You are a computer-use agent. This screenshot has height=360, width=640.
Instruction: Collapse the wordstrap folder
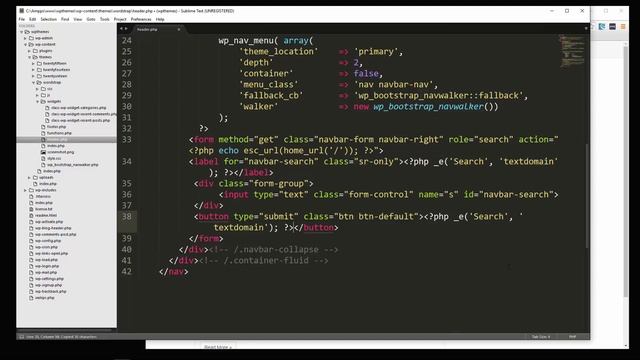33,82
